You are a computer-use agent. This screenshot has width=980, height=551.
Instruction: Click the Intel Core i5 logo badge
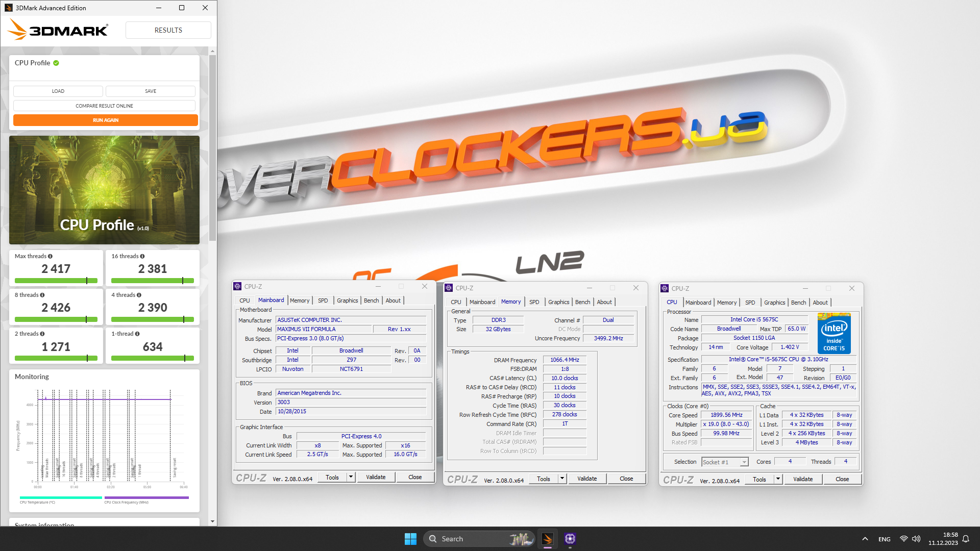834,333
